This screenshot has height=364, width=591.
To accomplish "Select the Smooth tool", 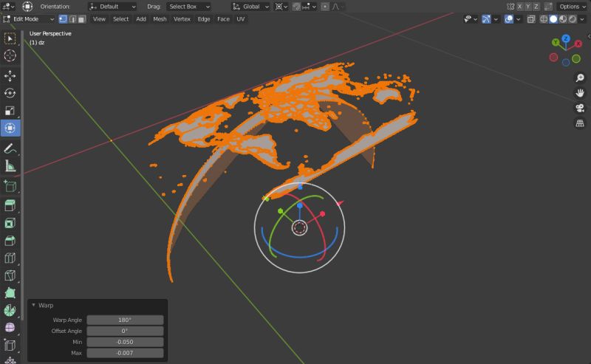I will [x=10, y=327].
